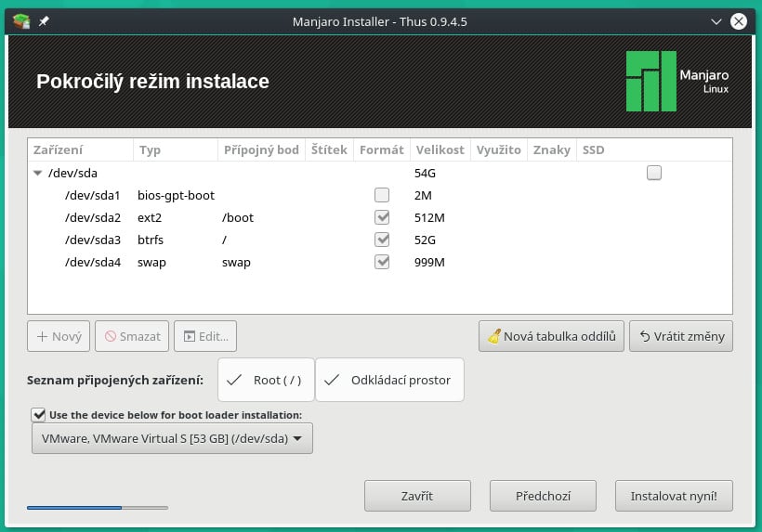Select the /dev/sda3 partition row

pos(380,240)
